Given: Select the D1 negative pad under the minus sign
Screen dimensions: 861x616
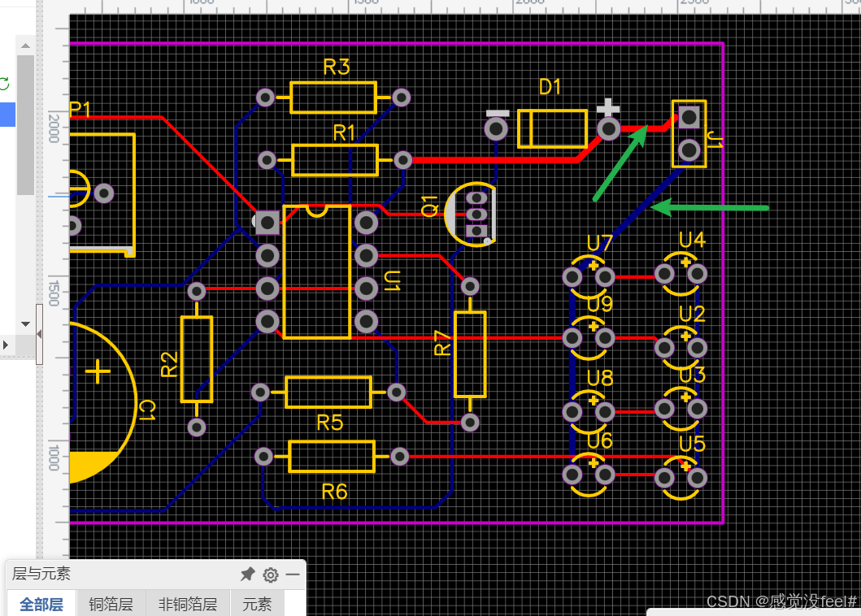Looking at the screenshot, I should (x=496, y=129).
